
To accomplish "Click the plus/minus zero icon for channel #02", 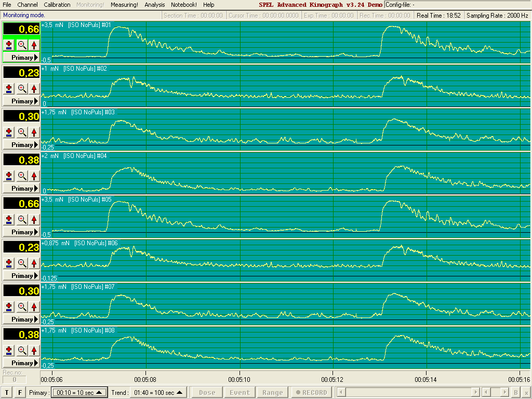I will pos(9,88).
